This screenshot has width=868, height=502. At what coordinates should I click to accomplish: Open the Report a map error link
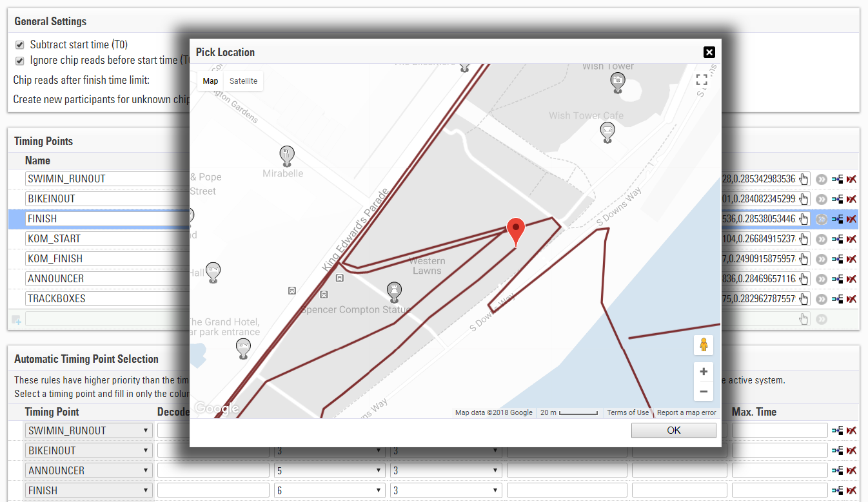pos(686,412)
